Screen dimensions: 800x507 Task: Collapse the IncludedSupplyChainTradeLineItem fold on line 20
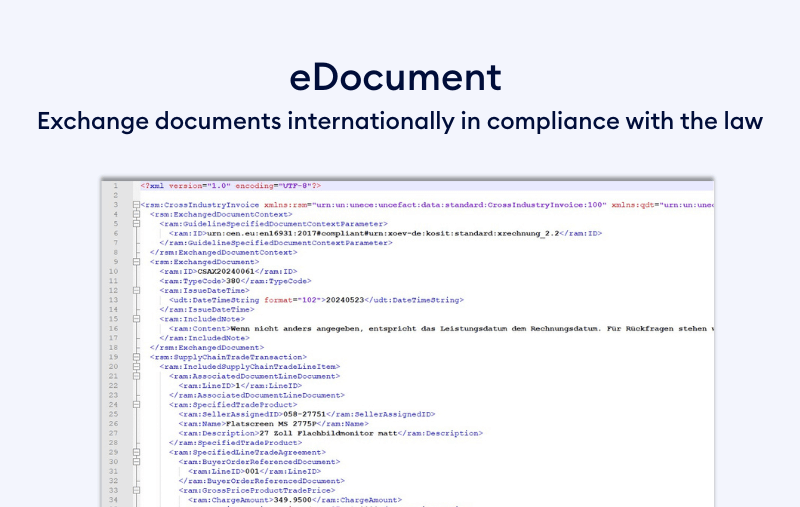coord(136,366)
